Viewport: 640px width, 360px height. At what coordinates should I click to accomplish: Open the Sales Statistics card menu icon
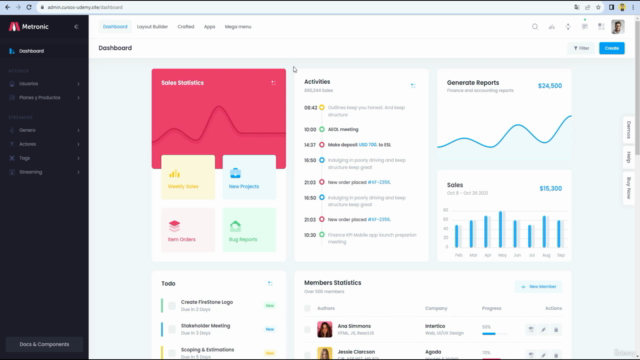(273, 83)
